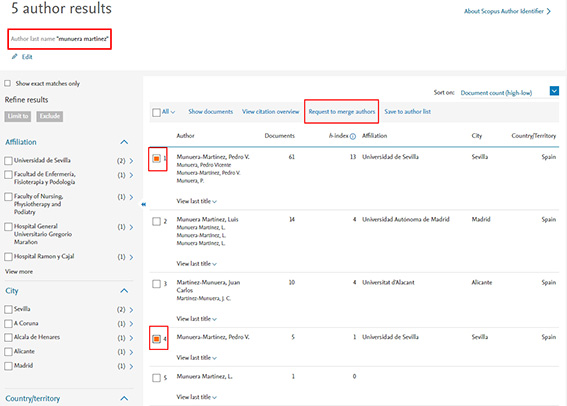Open Alcala de Henares filter arrow
The height and width of the screenshot is (406, 567).
pyautogui.click(x=131, y=338)
